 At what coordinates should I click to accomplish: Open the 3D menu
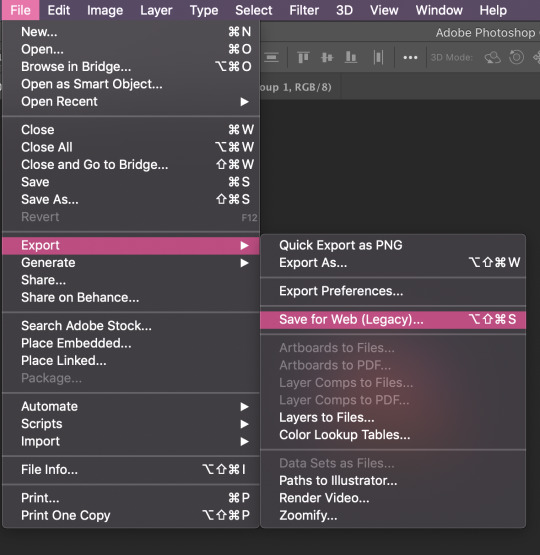(344, 10)
